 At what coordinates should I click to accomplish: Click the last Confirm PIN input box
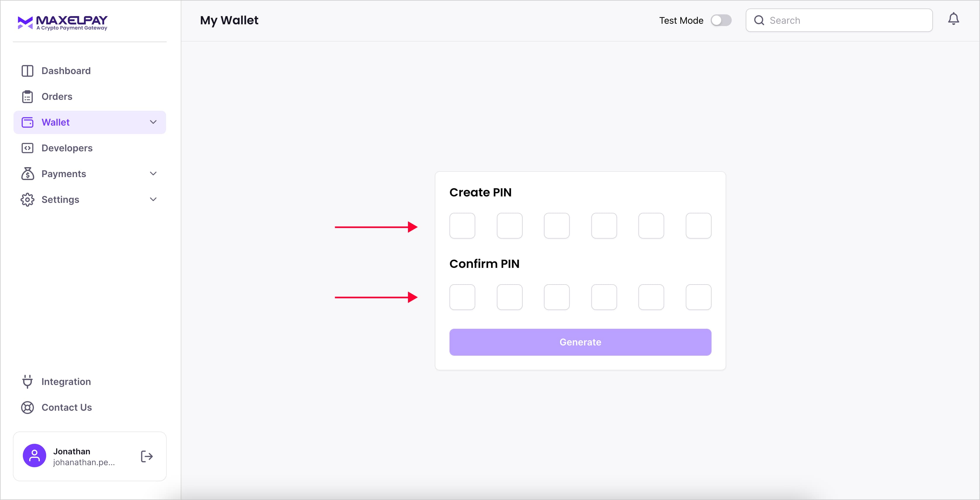(698, 297)
